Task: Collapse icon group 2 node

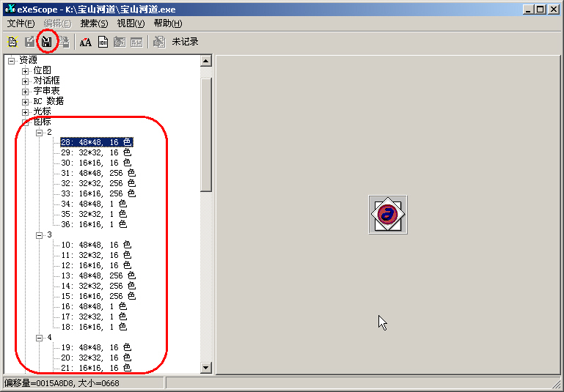Action: tap(39, 133)
